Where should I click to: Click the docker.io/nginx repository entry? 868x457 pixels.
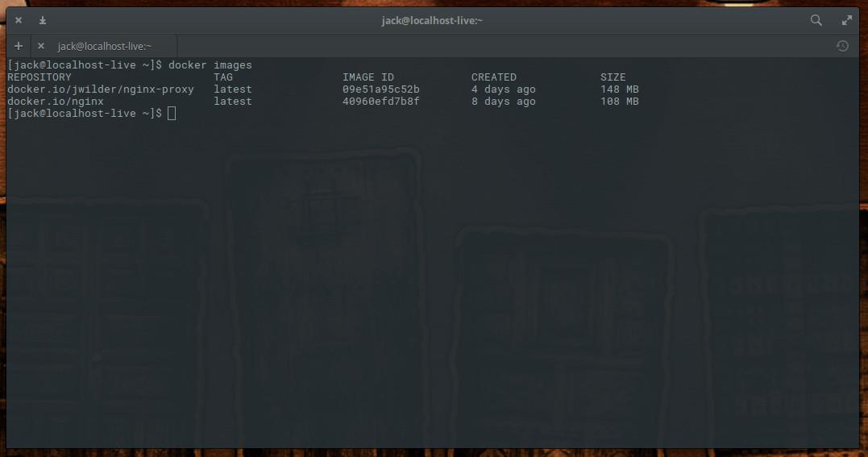tap(56, 102)
